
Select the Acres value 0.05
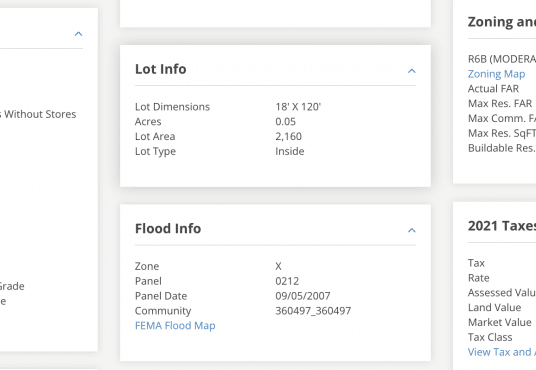285,121
